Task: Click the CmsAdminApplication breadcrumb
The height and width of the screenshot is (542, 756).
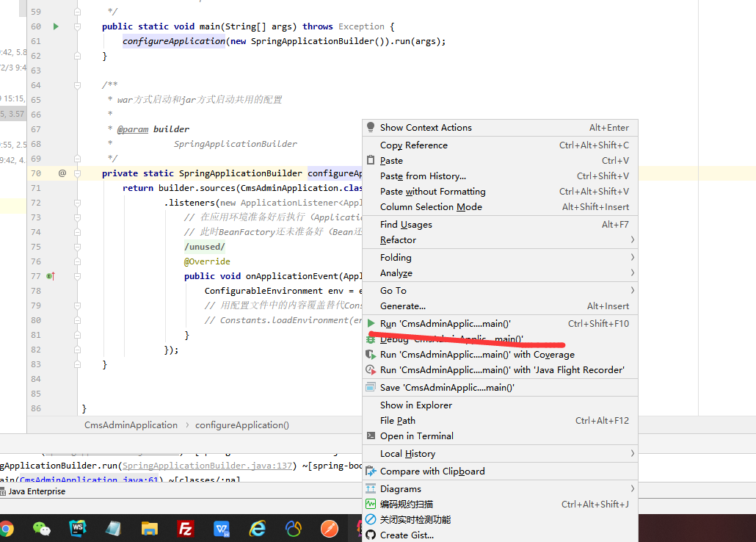Action: [x=131, y=425]
